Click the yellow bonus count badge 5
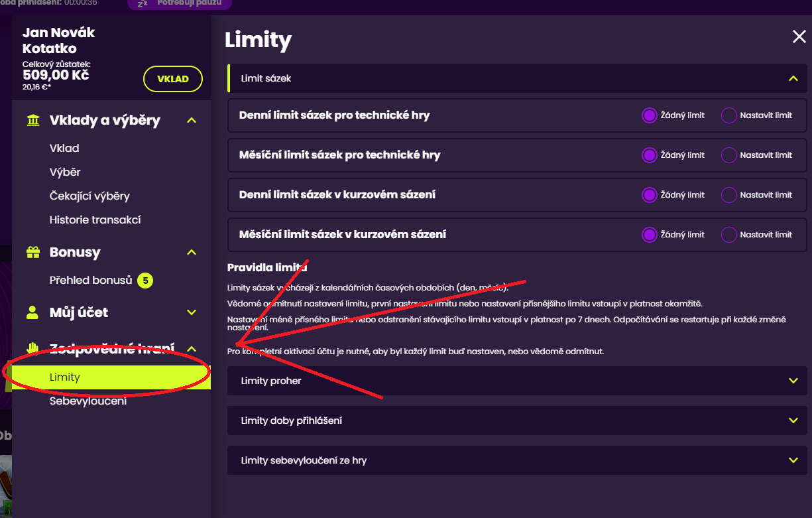The width and height of the screenshot is (812, 518). click(x=145, y=281)
